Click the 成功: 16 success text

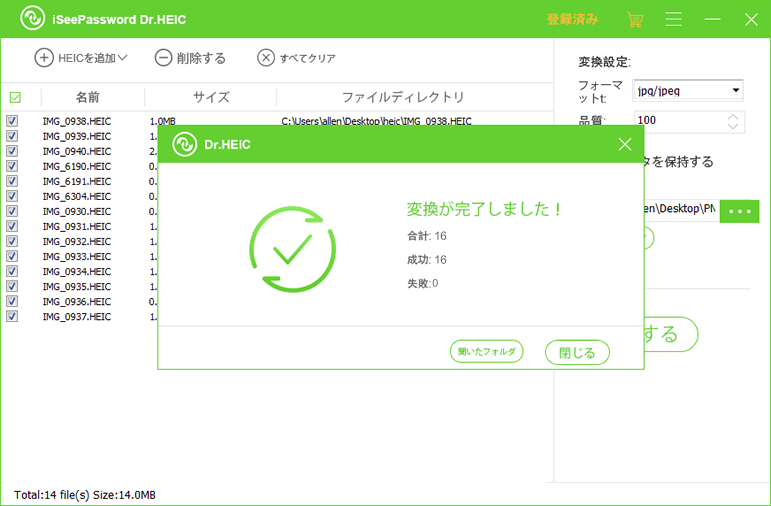click(x=427, y=260)
